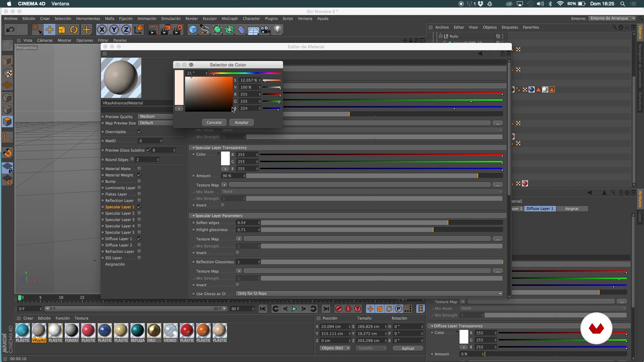Enable the Material Matte checkbox

[139, 169]
